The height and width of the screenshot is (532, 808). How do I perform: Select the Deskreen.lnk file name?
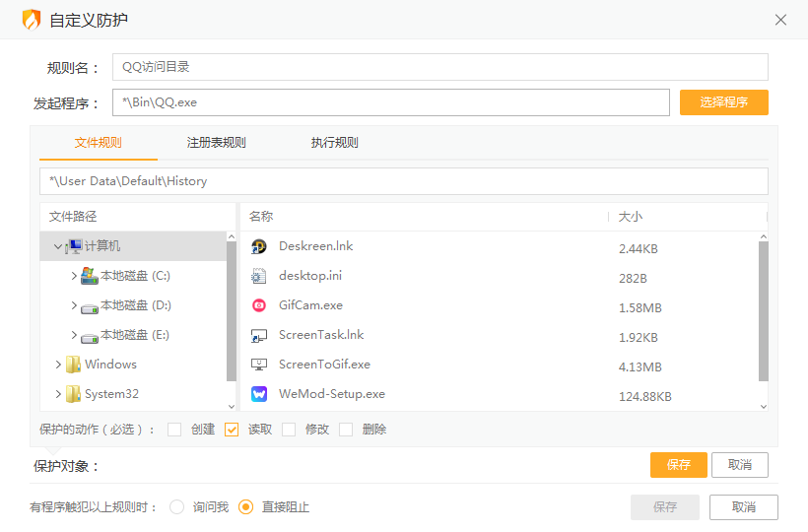316,246
